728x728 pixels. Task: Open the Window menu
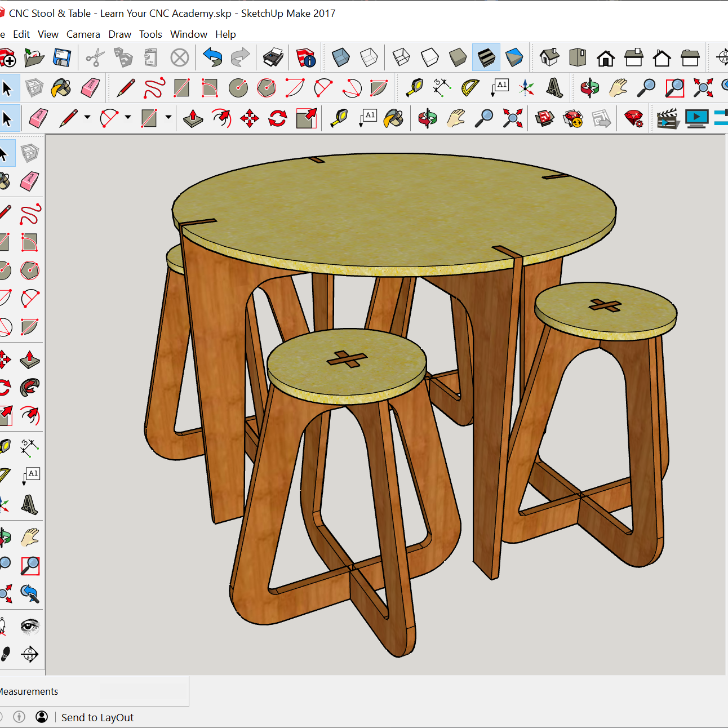coord(188,34)
